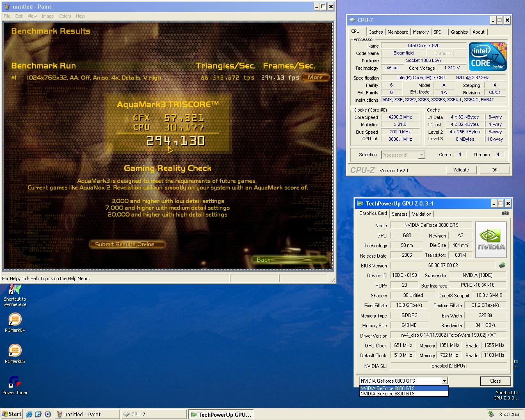The width and height of the screenshot is (525, 420).
Task: Open the GPU selector dropdown arrow
Action: pyautogui.click(x=444, y=381)
